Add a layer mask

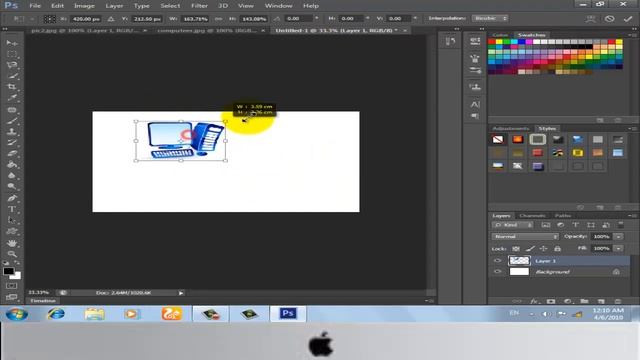551,301
